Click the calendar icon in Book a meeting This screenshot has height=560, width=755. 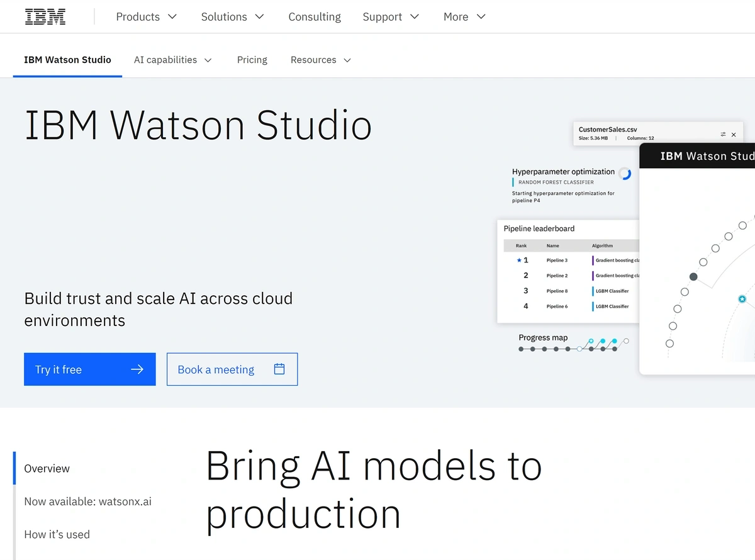[x=279, y=369]
